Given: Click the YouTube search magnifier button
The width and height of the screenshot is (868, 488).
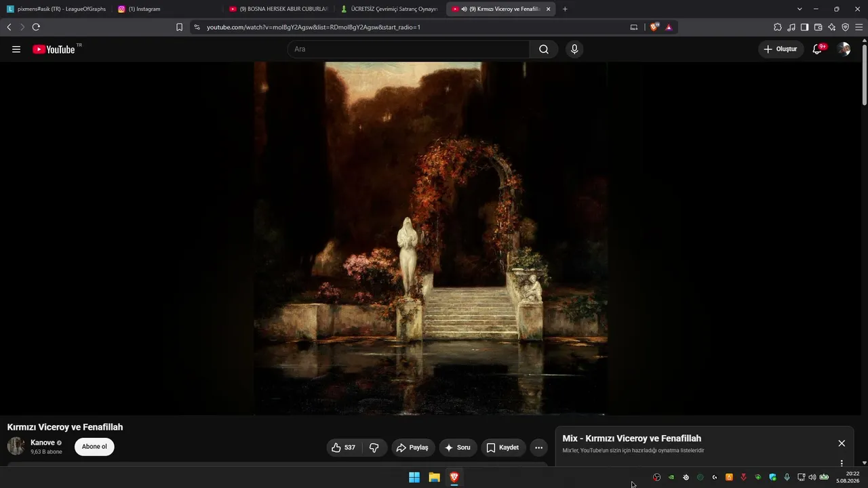Looking at the screenshot, I should pos(544,49).
